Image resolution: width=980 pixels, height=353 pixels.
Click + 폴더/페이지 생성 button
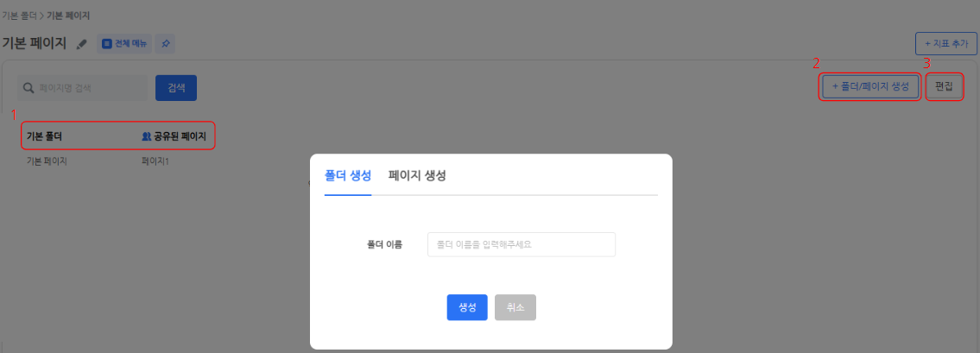pos(869,87)
